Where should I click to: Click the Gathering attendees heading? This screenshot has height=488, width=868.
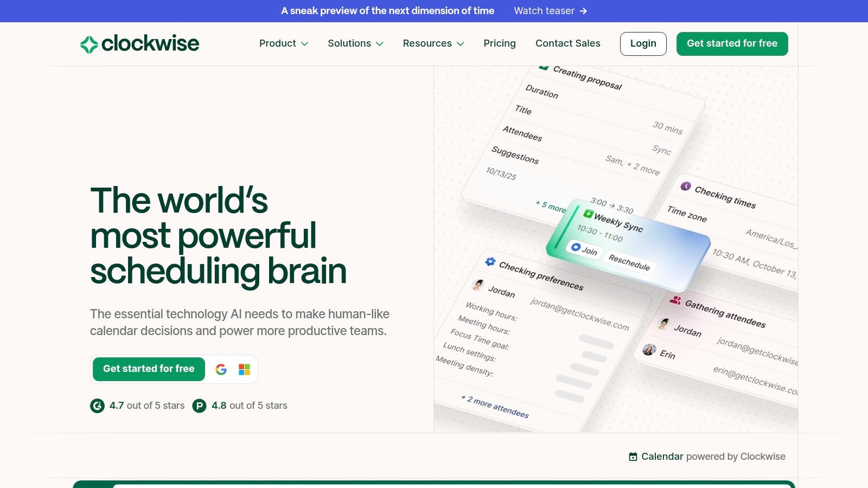tap(725, 314)
